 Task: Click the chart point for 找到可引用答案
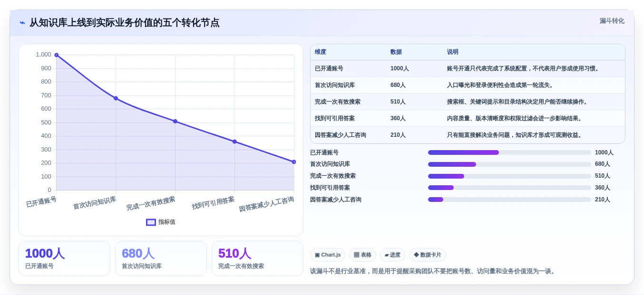click(x=234, y=142)
